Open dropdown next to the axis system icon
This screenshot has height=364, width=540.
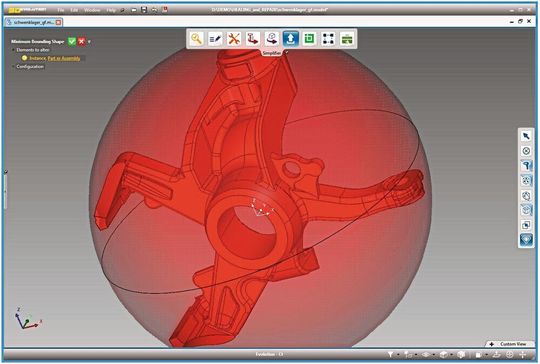tap(416, 355)
